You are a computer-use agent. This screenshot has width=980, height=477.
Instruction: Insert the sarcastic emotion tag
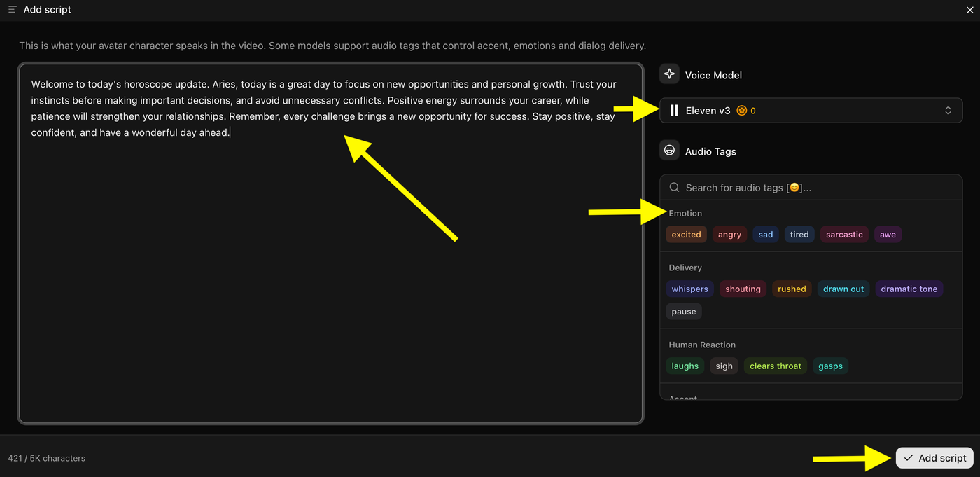click(844, 235)
